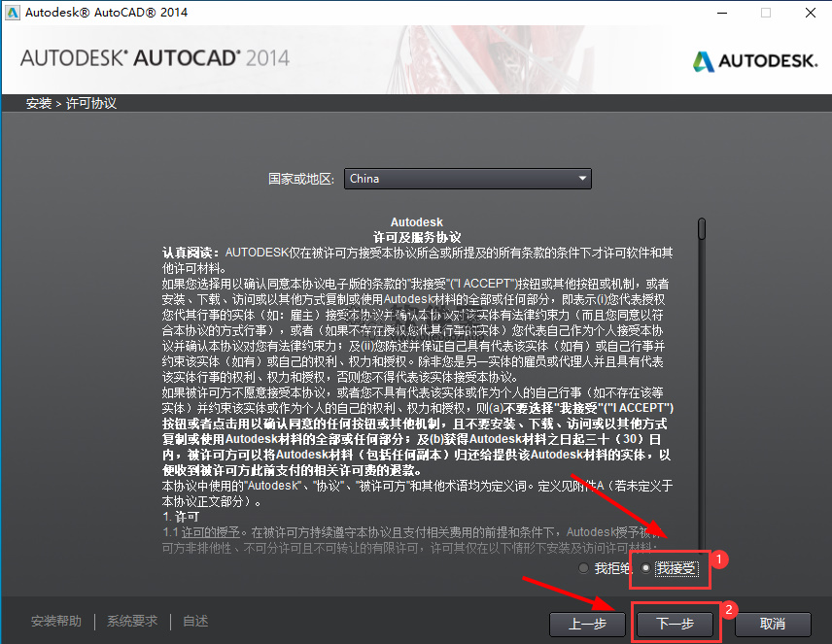
Task: Open the 国家或地区 country dropdown showing China
Action: click(468, 179)
